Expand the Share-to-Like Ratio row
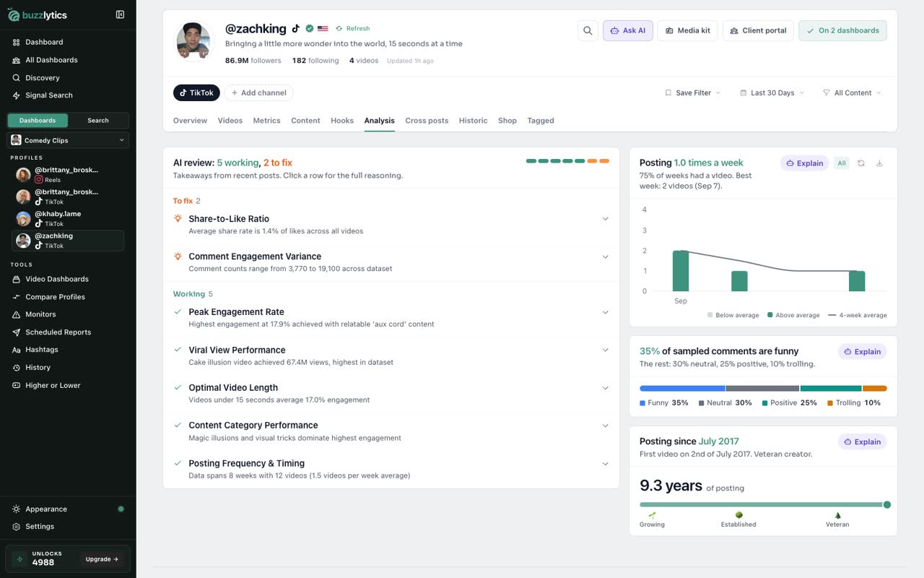 (x=391, y=225)
